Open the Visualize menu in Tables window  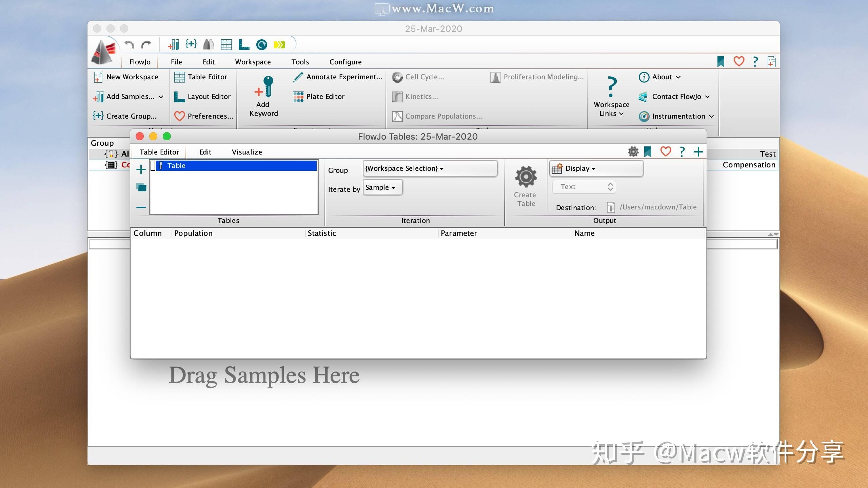tap(246, 152)
